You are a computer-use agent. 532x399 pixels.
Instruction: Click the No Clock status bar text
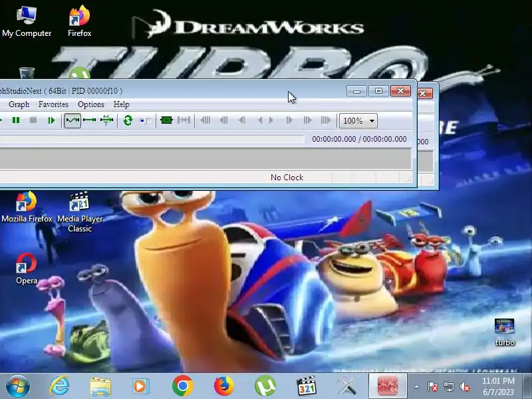coord(287,178)
